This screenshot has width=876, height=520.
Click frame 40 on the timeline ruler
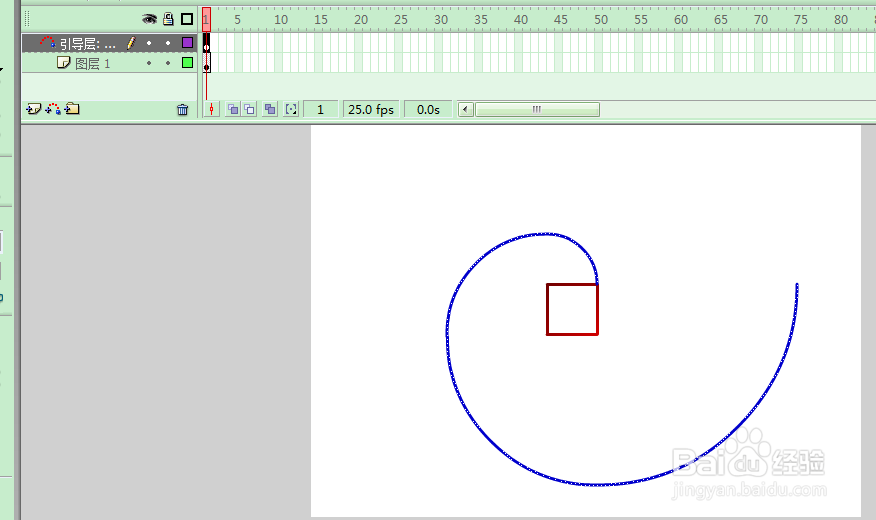[521, 20]
